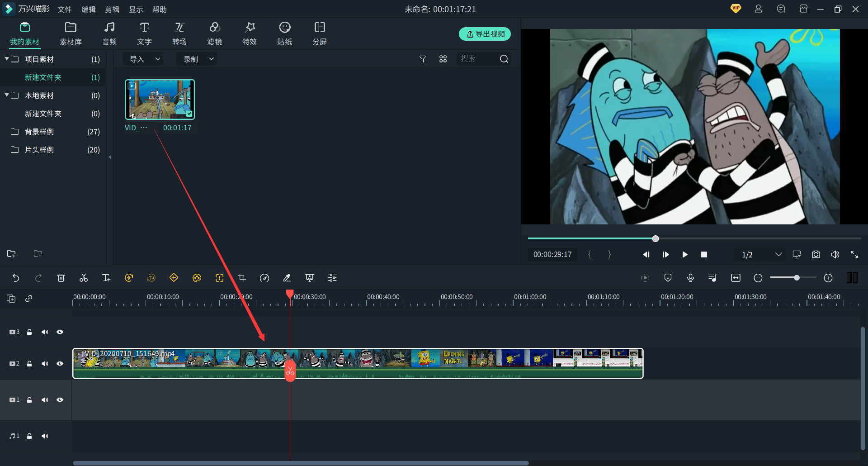Click the timeline horizontal scrollbar
The width and height of the screenshot is (868, 466).
(301, 463)
